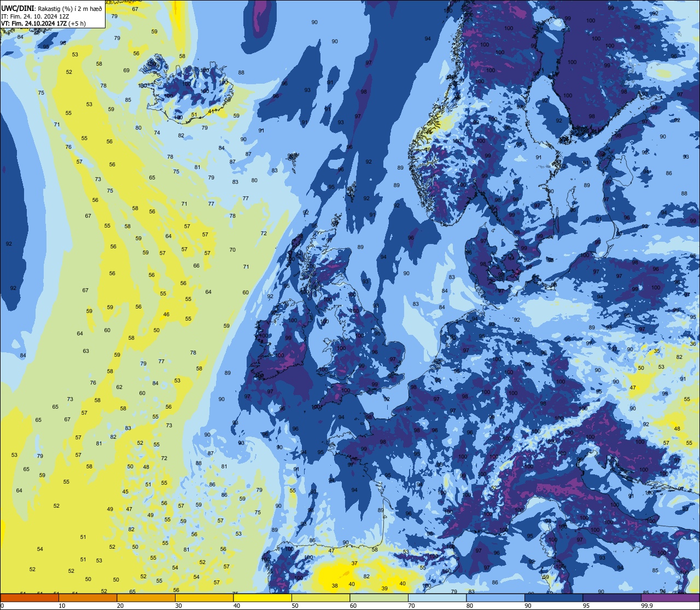The image size is (700, 610).
Task: Click the 10–20 orange legend swatch
Action: pos(87,597)
